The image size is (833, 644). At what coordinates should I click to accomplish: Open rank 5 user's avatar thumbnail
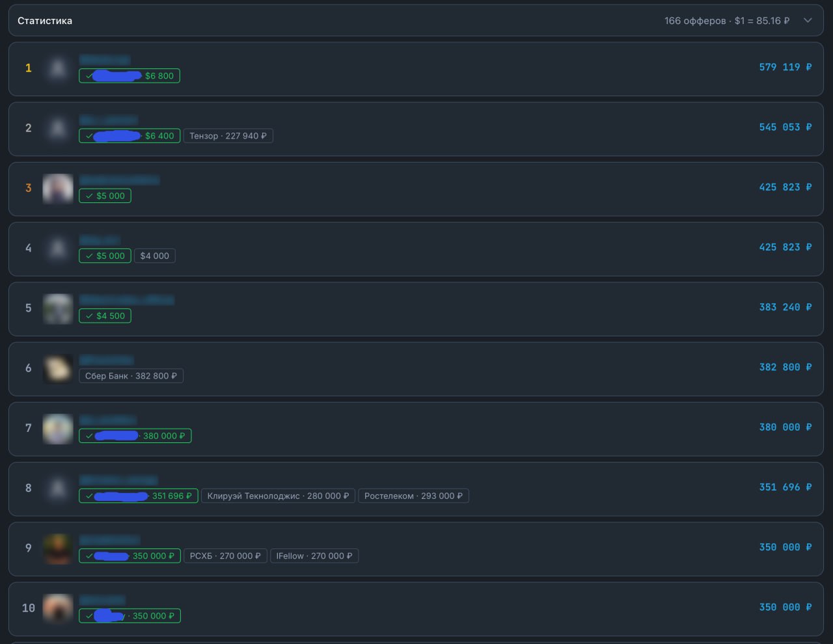[58, 308]
